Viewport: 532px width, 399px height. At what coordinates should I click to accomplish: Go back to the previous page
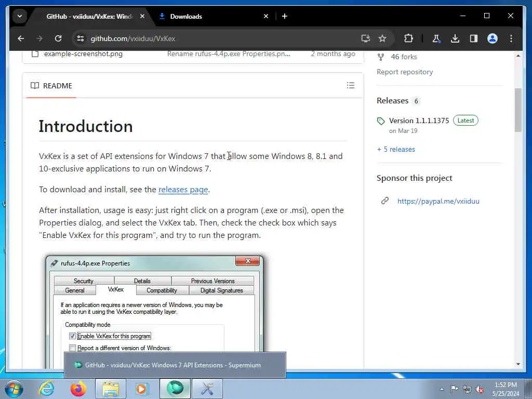coord(21,38)
